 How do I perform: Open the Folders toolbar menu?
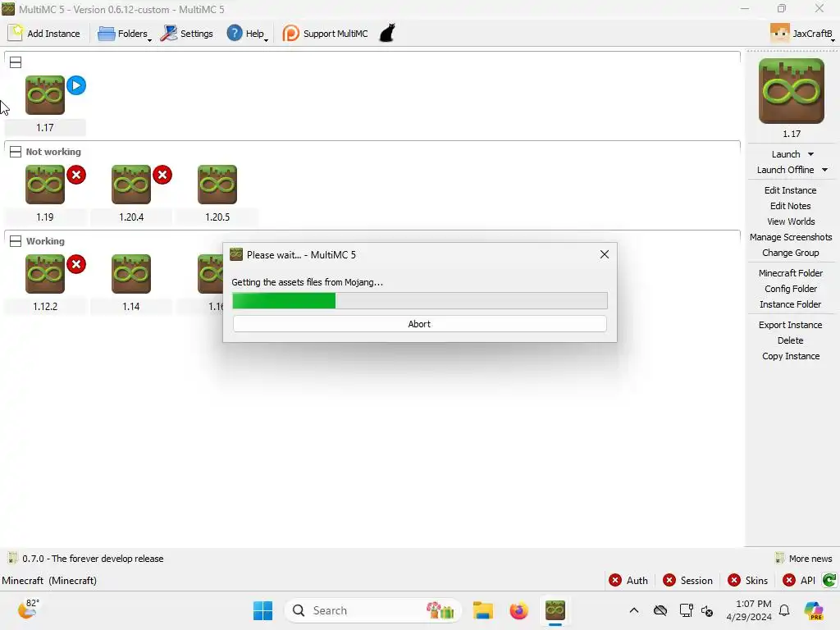point(125,33)
